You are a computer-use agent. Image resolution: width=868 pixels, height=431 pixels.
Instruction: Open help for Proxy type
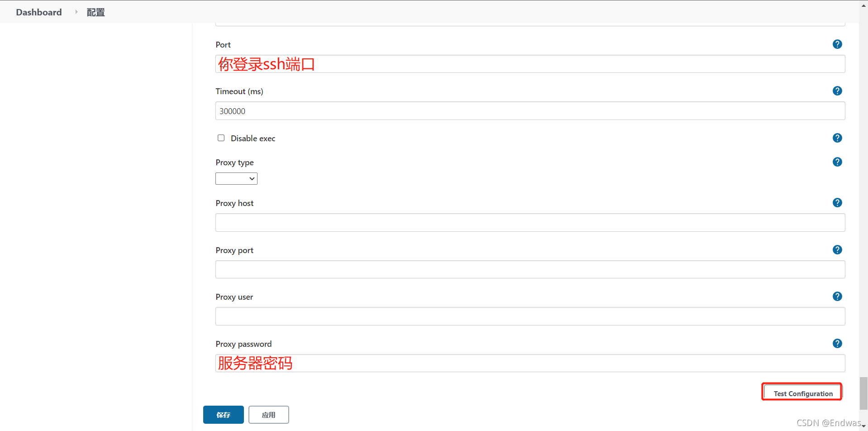click(x=837, y=162)
